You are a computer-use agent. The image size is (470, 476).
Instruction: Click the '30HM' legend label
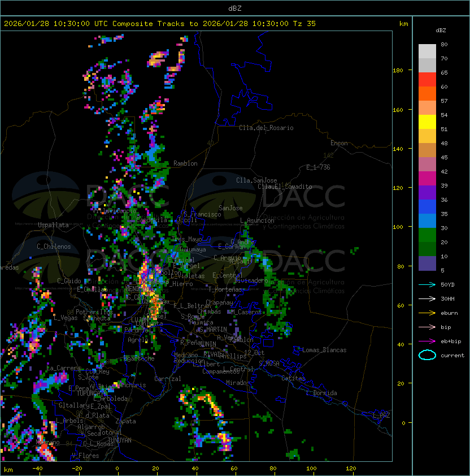(x=447, y=298)
